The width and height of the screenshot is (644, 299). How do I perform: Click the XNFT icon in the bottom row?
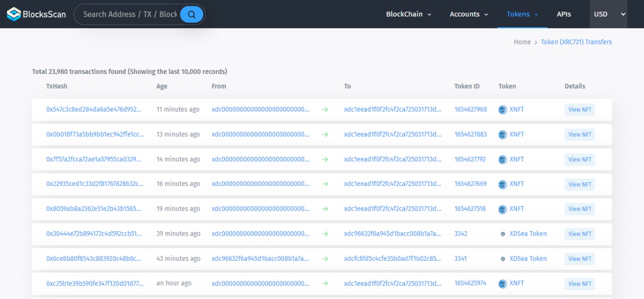(x=503, y=283)
